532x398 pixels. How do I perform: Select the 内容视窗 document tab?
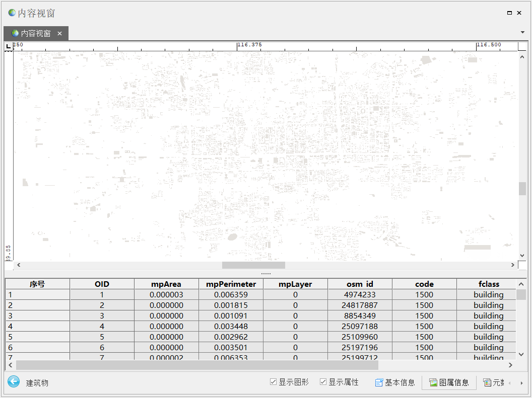click(x=35, y=33)
